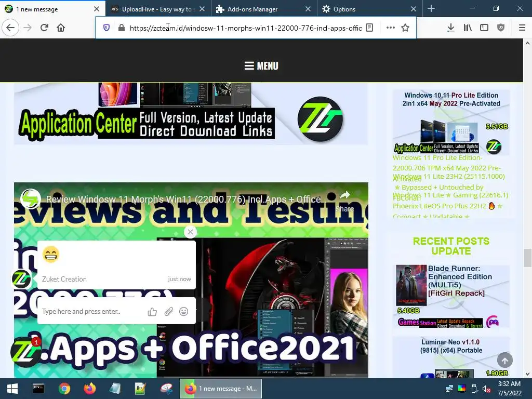Image resolution: width=532 pixels, height=399 pixels.
Task: Click the padlock site info icon
Action: 121,28
